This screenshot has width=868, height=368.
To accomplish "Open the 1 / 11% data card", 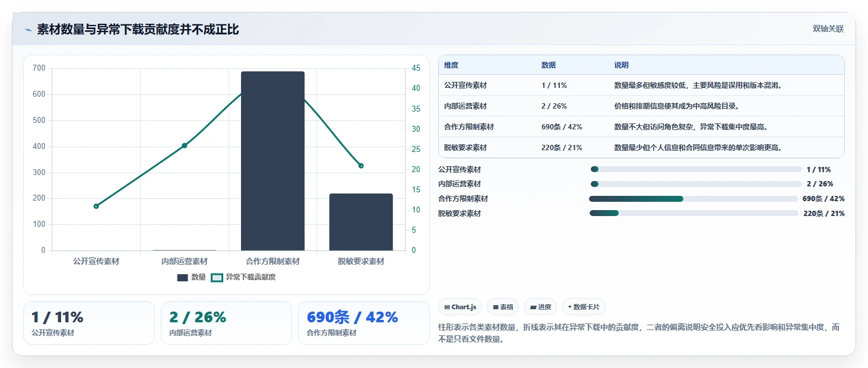I will [89, 323].
